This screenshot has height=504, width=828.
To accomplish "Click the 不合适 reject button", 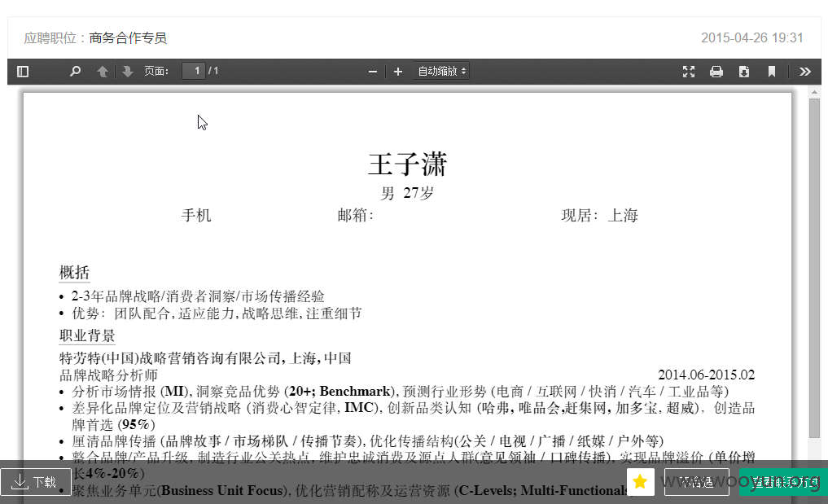I will tap(696, 482).
